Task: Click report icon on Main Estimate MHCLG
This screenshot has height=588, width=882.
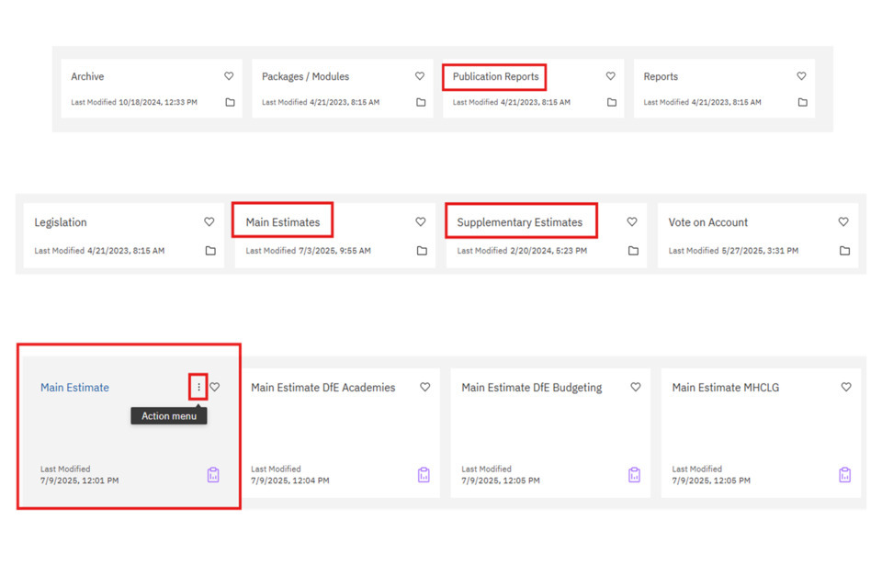Action: [844, 475]
